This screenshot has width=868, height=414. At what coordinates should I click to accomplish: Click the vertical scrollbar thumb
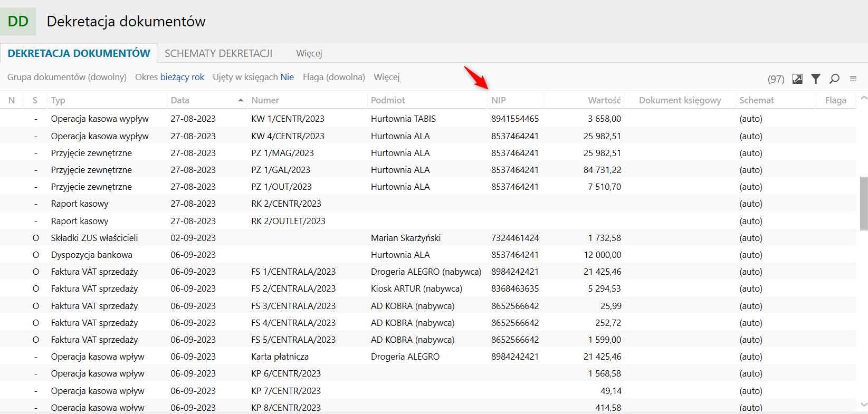tap(864, 204)
